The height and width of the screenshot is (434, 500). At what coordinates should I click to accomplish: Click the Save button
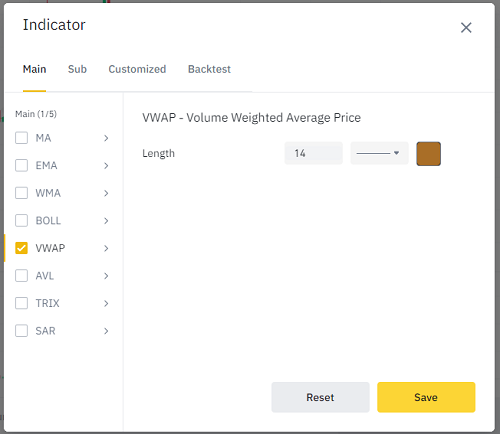click(426, 397)
